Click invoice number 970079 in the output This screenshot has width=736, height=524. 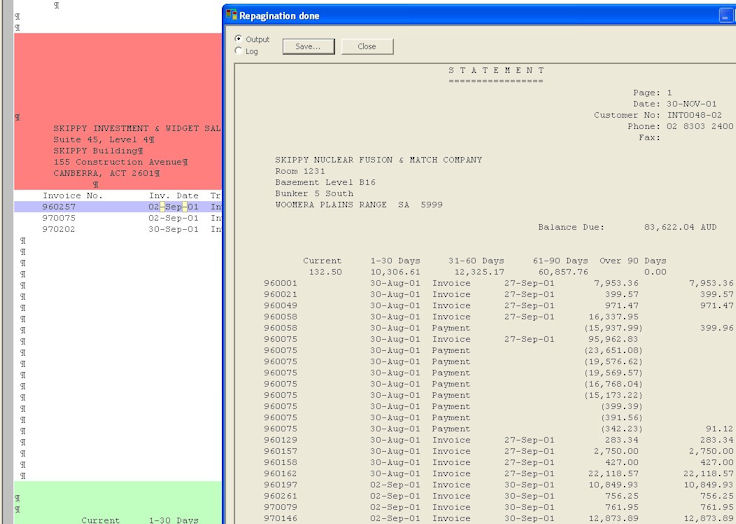pos(280,508)
